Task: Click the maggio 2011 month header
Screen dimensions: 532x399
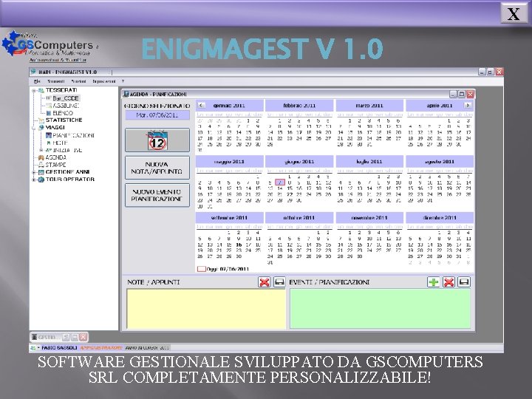Action: (x=229, y=162)
